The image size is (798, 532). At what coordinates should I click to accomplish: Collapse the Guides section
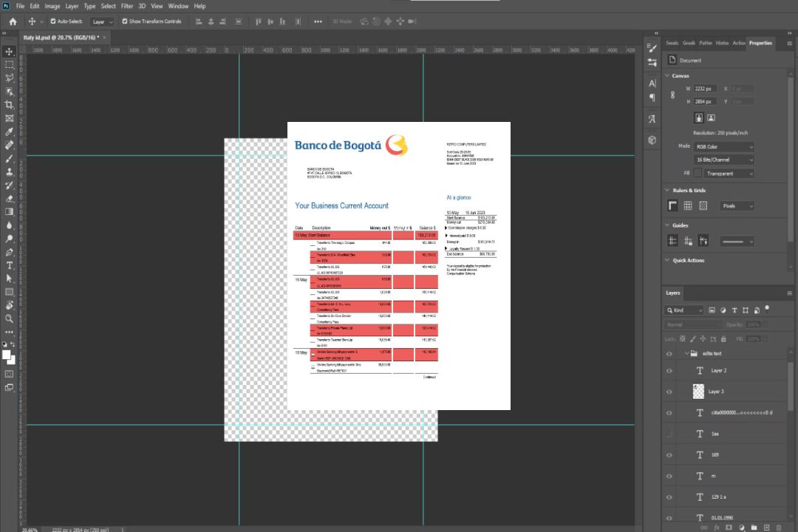[667, 225]
